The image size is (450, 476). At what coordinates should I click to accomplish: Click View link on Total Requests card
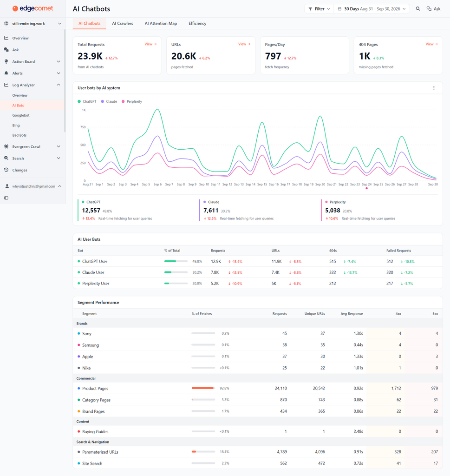pos(150,44)
